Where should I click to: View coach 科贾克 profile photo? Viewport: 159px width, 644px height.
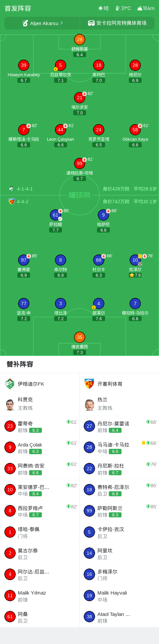pos(10,405)
